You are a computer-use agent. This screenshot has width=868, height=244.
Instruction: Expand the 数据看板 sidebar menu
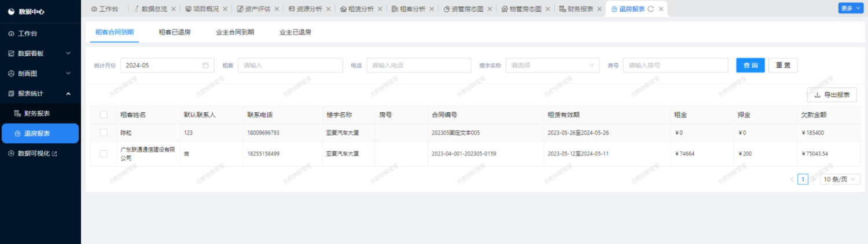pyautogui.click(x=40, y=53)
